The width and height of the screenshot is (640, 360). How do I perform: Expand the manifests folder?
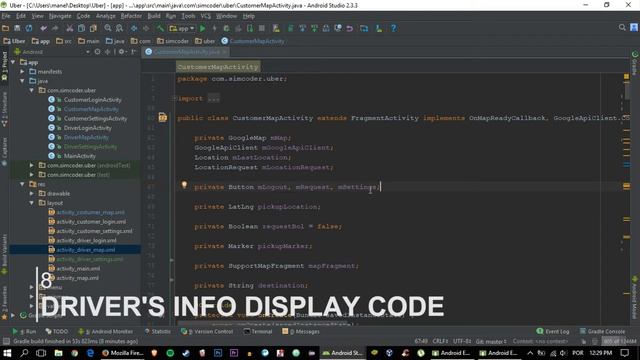click(x=22, y=71)
